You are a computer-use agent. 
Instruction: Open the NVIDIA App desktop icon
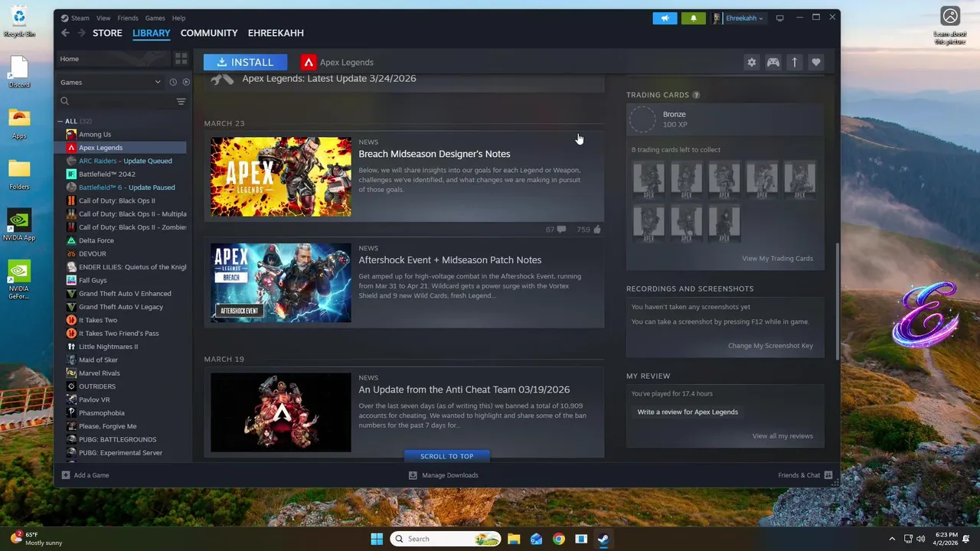pyautogui.click(x=19, y=225)
